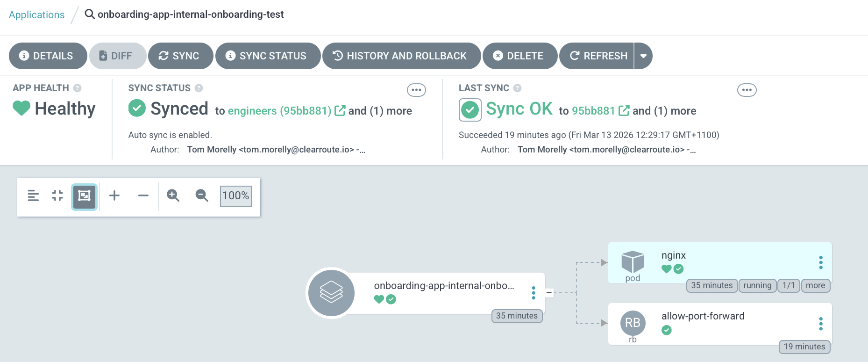The width and height of the screenshot is (868, 362).
Task: Open the nginx pod kebab menu
Action: pyautogui.click(x=820, y=262)
